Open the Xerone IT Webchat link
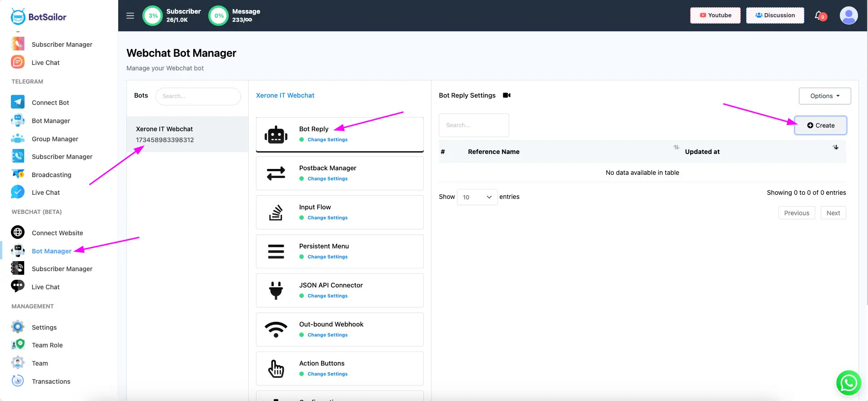868x401 pixels. 285,95
